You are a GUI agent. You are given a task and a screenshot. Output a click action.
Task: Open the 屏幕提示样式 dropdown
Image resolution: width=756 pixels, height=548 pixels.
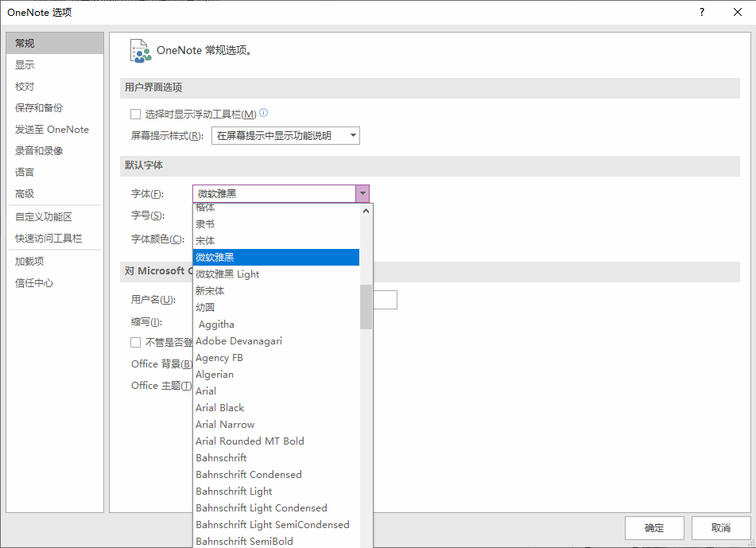tap(285, 135)
